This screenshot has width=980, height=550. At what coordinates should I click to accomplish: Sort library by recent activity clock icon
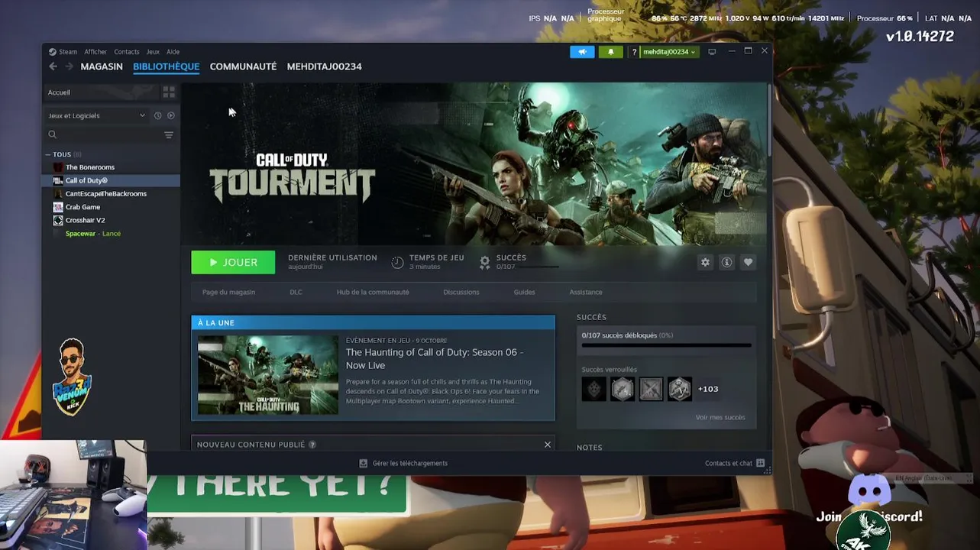coord(158,115)
